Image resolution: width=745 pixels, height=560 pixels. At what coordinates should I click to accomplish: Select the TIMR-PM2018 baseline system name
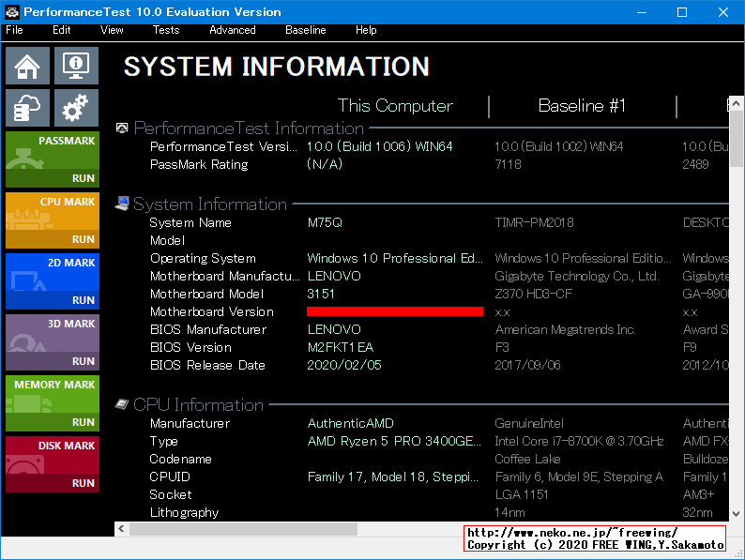[534, 222]
